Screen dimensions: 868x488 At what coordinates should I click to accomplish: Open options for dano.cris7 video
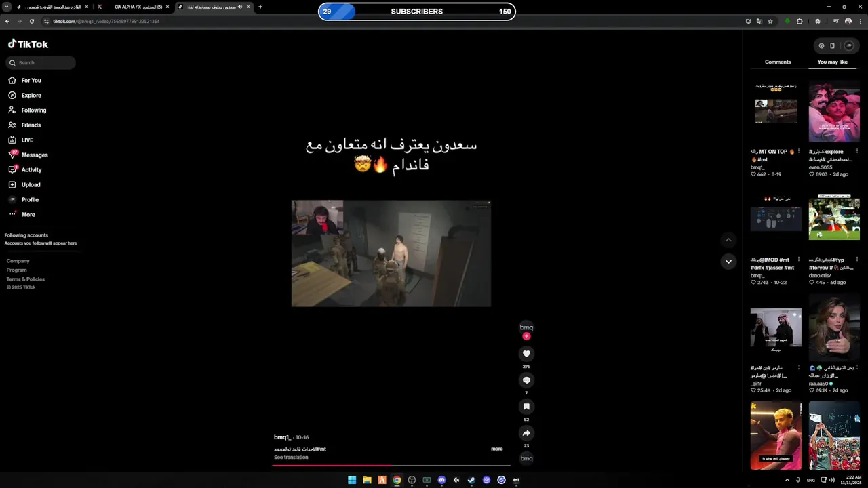coord(857,260)
